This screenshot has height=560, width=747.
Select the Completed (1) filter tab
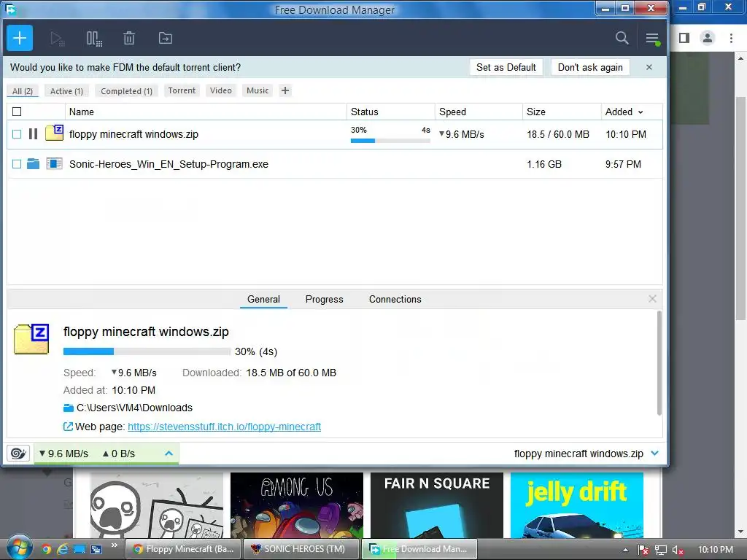click(126, 91)
